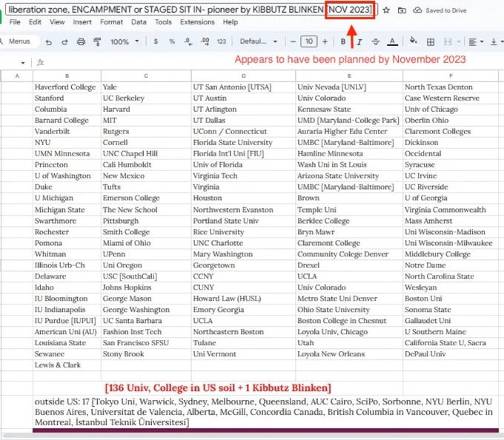The height and width of the screenshot is (440, 504).
Task: Click the Undo arrow icon
Action: [x=47, y=41]
